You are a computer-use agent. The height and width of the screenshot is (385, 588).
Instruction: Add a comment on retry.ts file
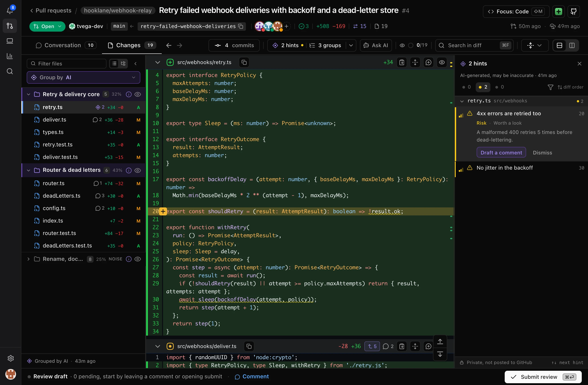coord(428,63)
